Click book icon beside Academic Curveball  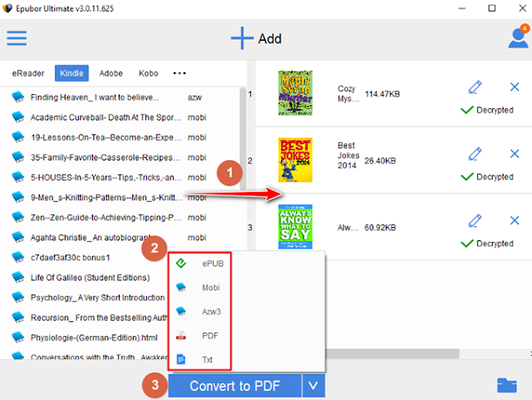(18, 117)
